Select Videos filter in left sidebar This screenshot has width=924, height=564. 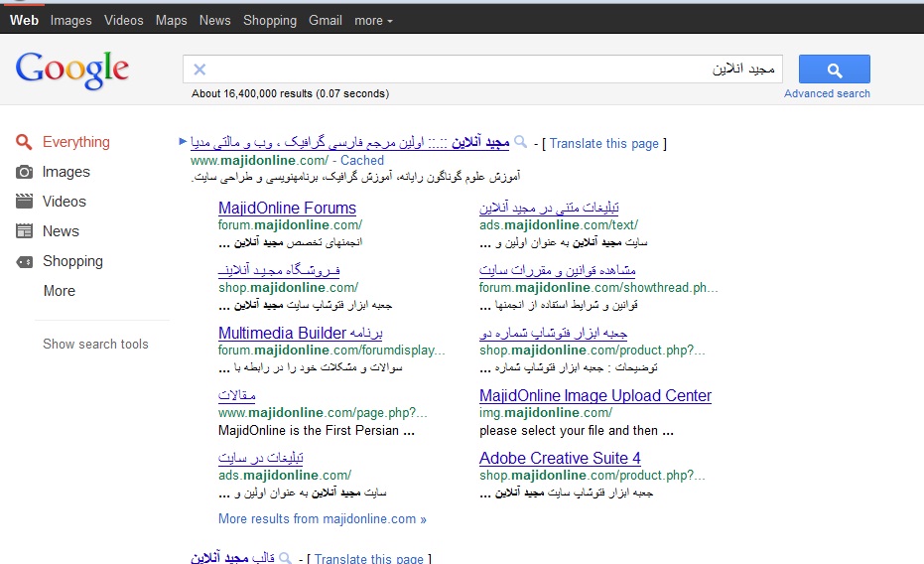65,202
